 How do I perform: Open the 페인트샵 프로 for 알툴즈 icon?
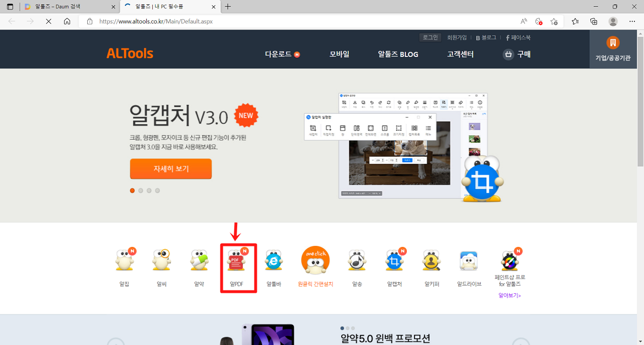510,260
